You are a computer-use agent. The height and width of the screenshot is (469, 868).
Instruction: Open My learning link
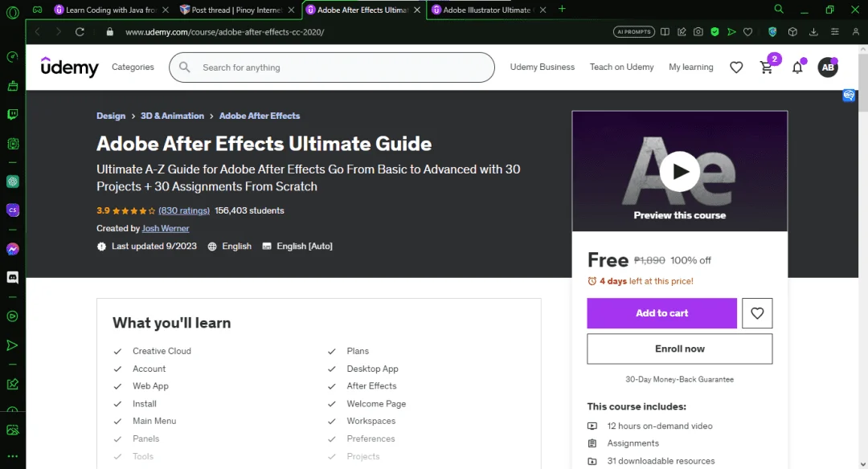pyautogui.click(x=691, y=67)
